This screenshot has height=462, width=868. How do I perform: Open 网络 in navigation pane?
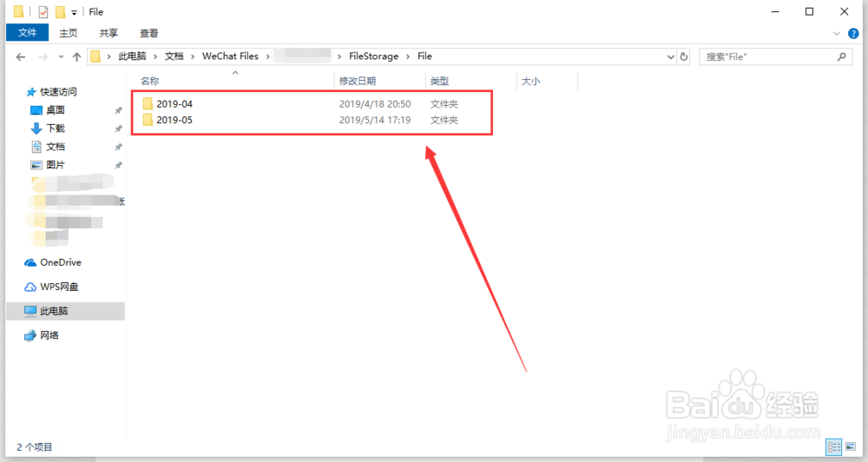click(x=49, y=335)
